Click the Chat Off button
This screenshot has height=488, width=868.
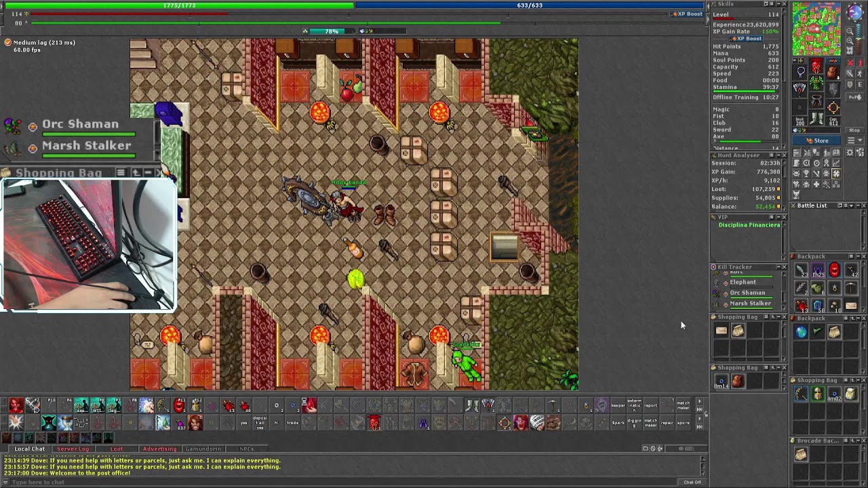(692, 482)
